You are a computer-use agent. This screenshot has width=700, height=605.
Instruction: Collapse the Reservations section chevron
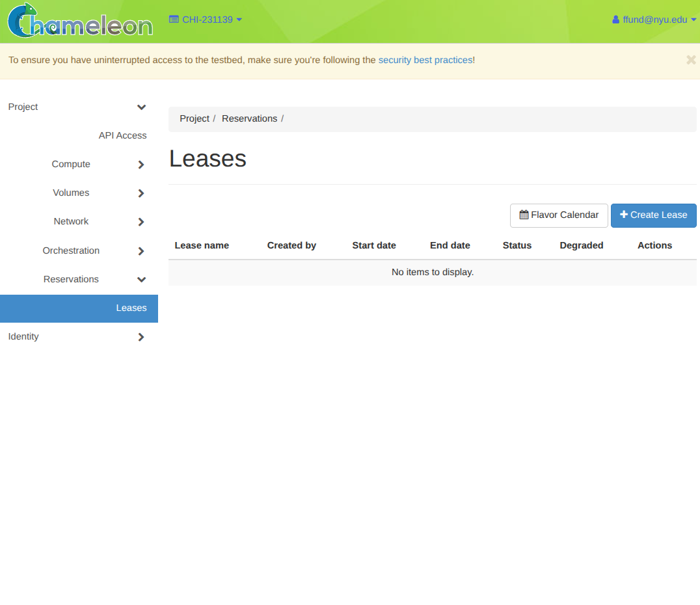point(141,280)
